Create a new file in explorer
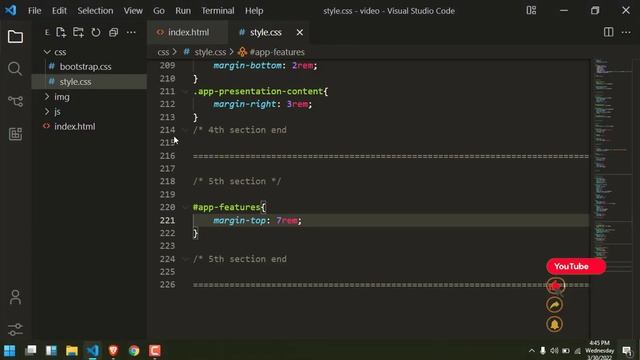 coord(61,32)
